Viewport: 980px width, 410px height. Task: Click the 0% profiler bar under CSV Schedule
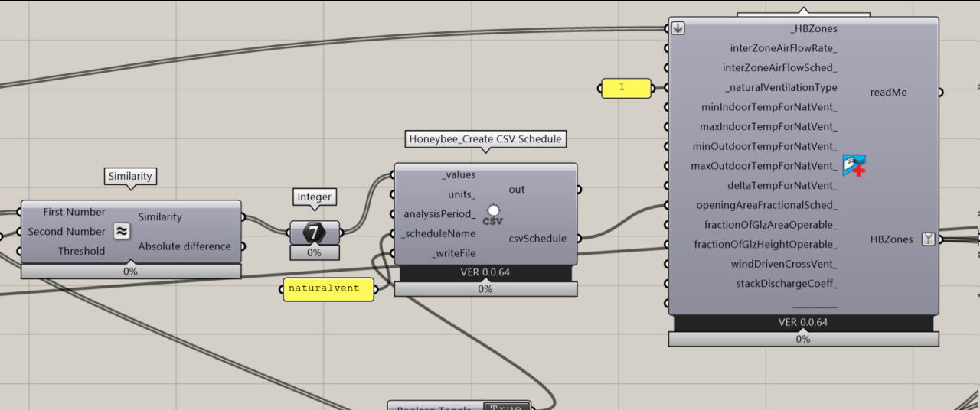coord(485,289)
